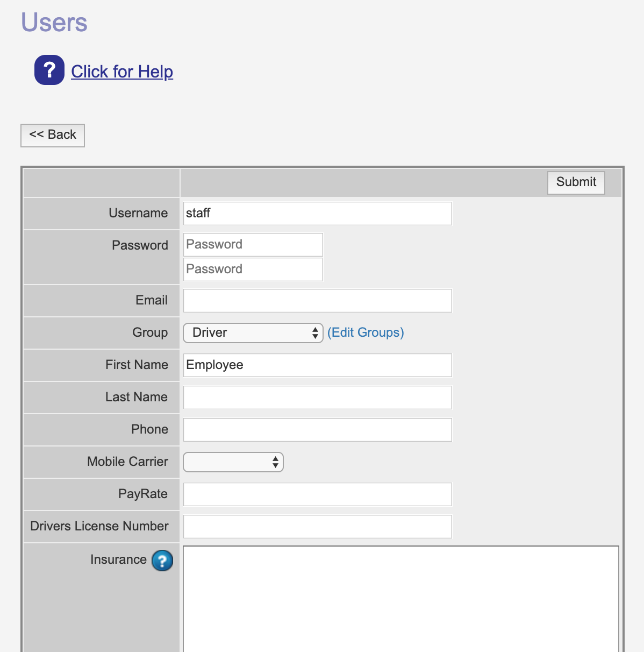Open the Edit Groups link
The height and width of the screenshot is (652, 644).
366,333
